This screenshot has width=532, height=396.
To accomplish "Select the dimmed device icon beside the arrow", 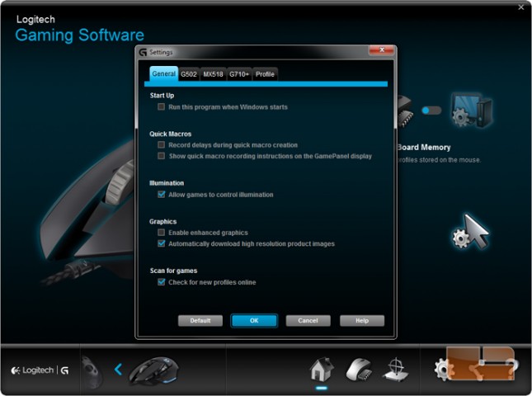I will [x=92, y=371].
